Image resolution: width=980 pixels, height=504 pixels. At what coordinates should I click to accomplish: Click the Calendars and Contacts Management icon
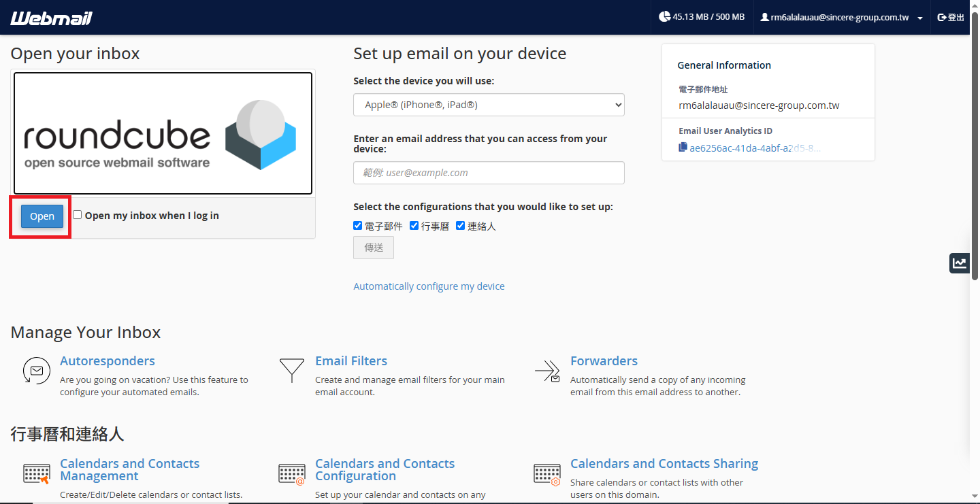point(37,474)
